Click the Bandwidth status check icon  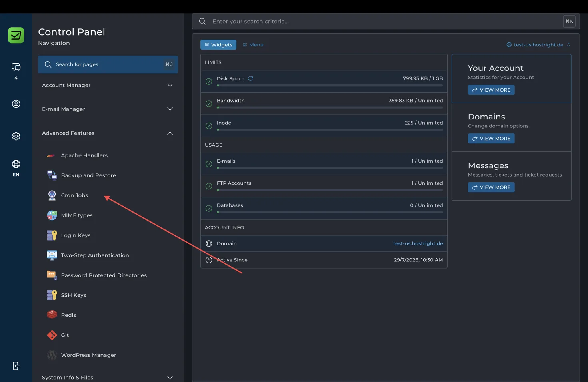209,104
